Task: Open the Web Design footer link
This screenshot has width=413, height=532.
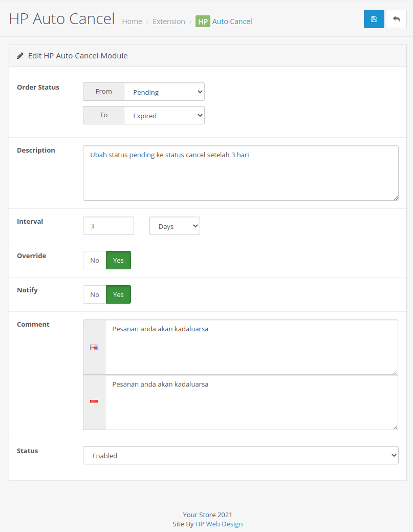Action: [x=224, y=524]
